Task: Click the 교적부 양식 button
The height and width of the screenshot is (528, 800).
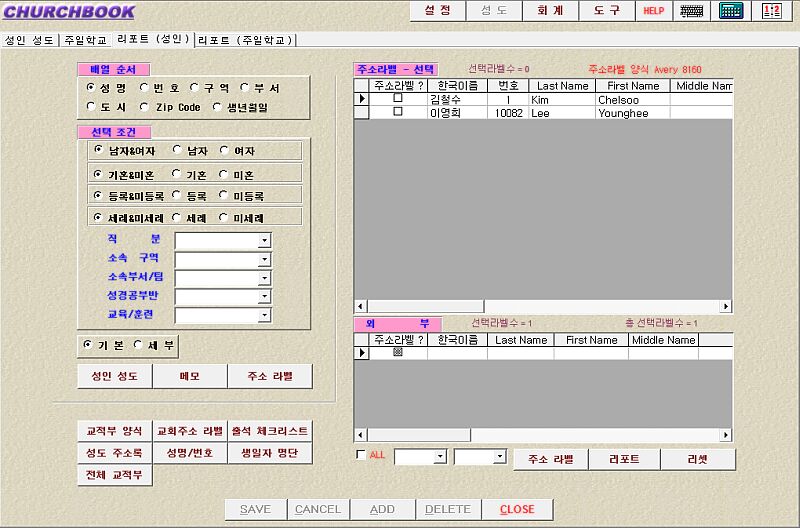Action: (115, 431)
